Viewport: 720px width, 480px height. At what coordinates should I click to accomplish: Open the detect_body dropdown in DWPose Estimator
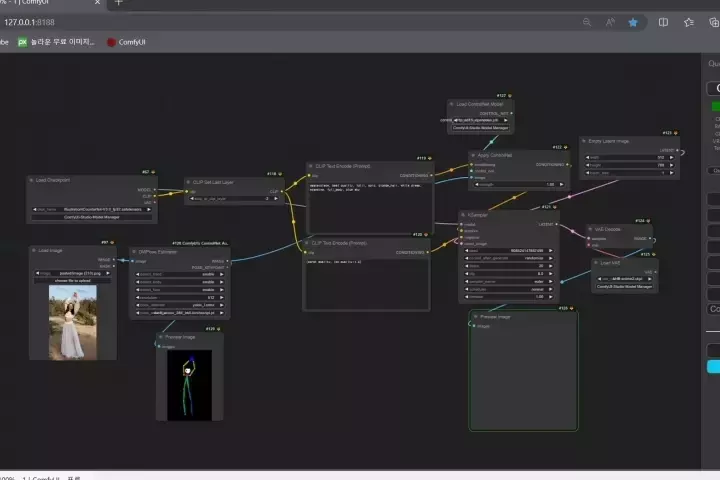[180, 282]
